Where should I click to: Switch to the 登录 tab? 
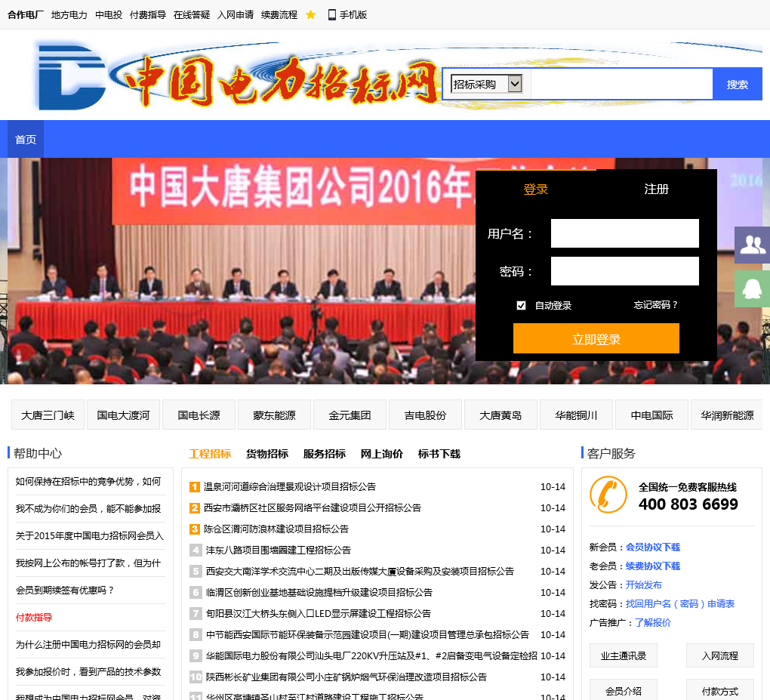pyautogui.click(x=535, y=189)
